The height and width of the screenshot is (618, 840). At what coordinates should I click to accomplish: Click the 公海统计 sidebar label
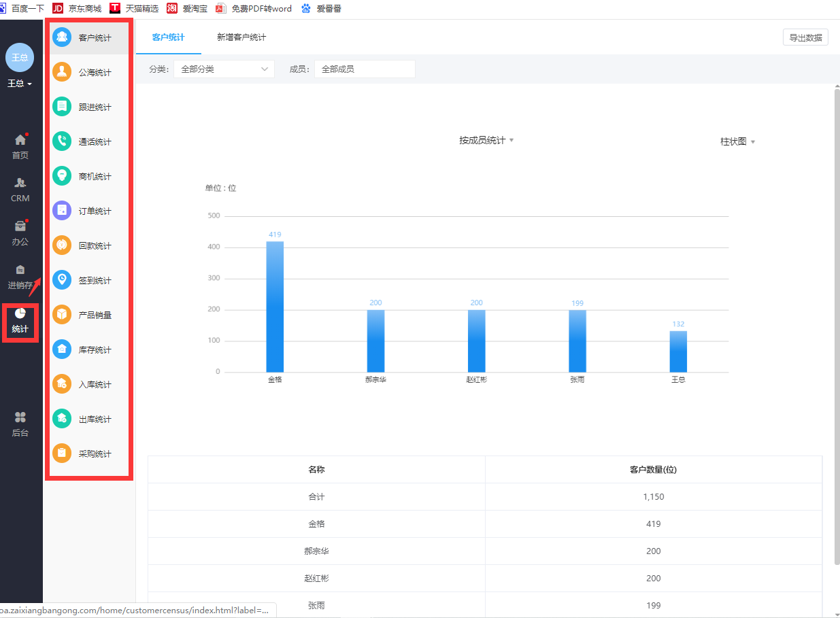point(95,73)
